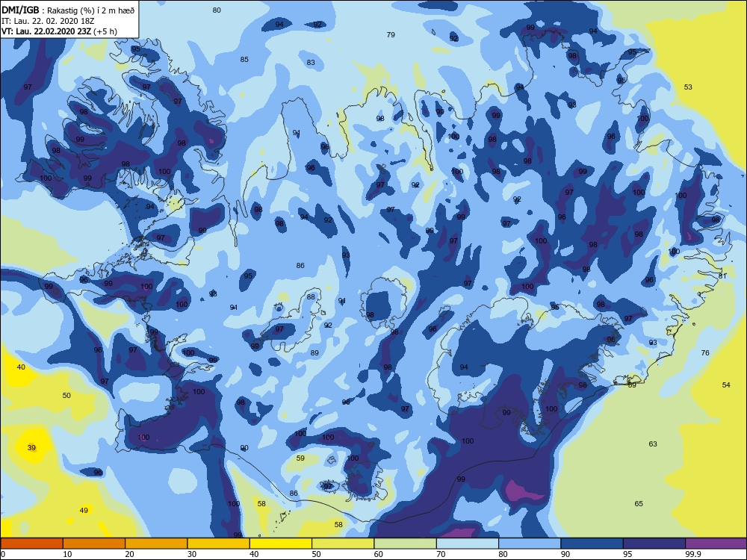The width and height of the screenshot is (747, 560).
Task: Select the map value 49
Action: [84, 511]
